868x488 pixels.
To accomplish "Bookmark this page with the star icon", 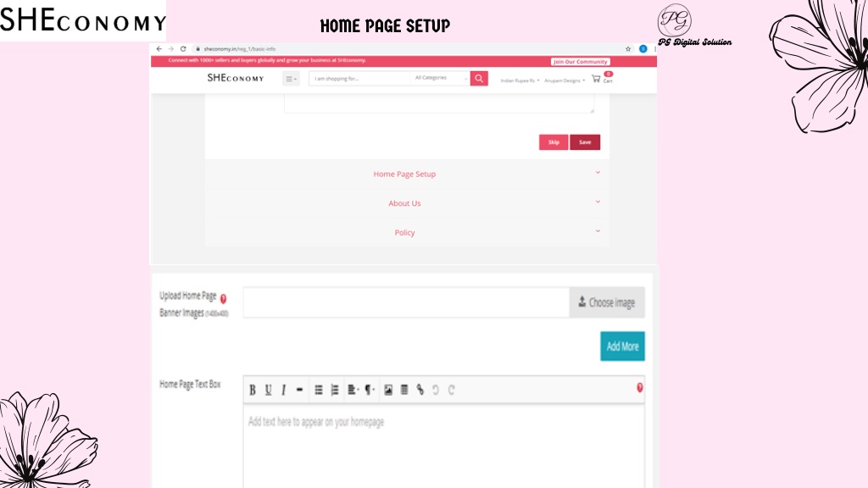I will (628, 48).
